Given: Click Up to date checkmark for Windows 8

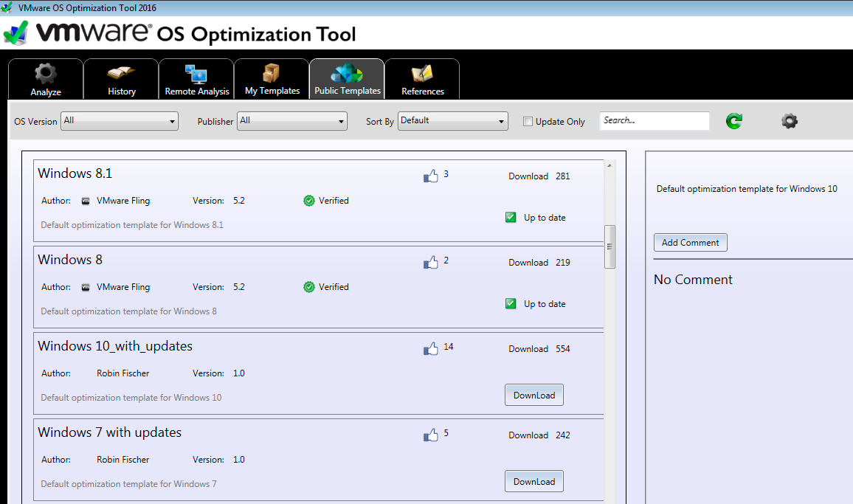Looking at the screenshot, I should pos(511,304).
